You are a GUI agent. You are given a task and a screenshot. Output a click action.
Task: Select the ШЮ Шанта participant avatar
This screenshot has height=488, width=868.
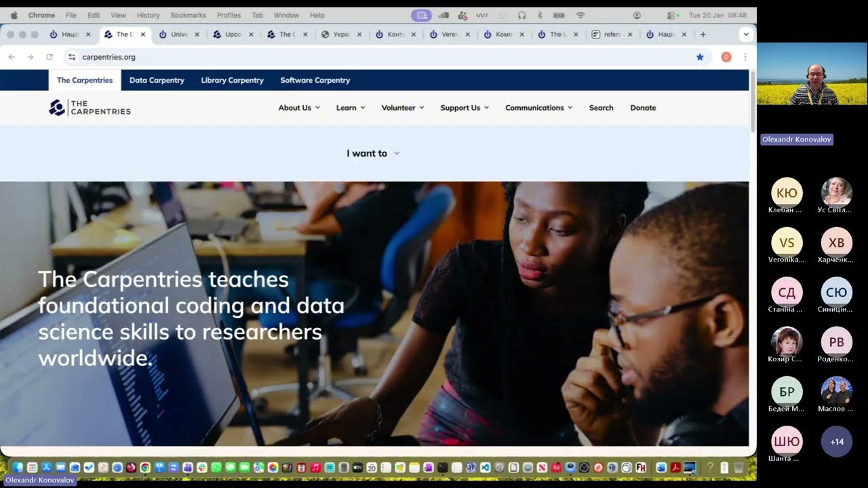point(787,442)
